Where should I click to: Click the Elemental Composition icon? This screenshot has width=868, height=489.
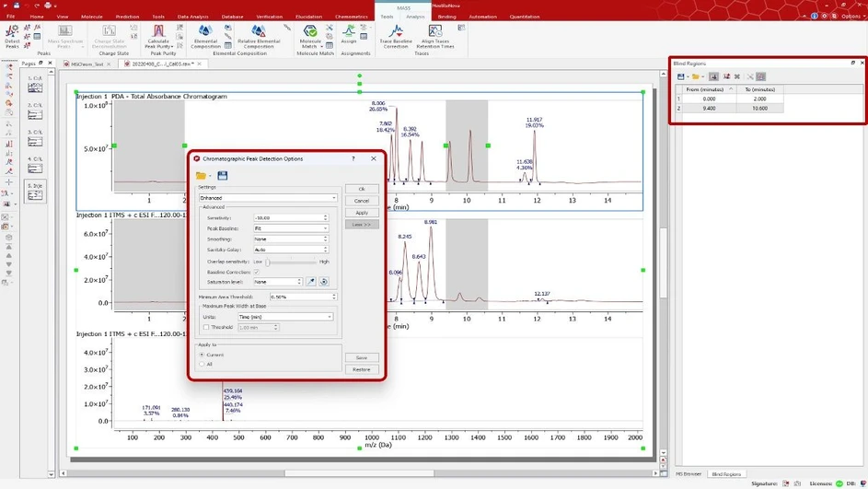point(205,31)
